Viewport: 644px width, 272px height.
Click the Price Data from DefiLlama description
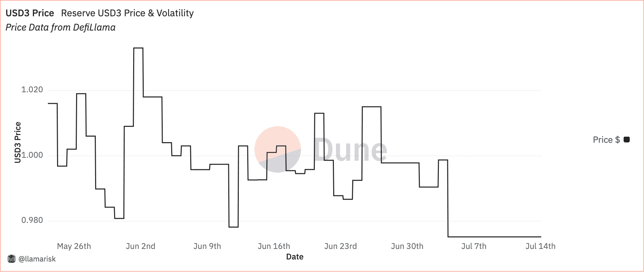[60, 27]
